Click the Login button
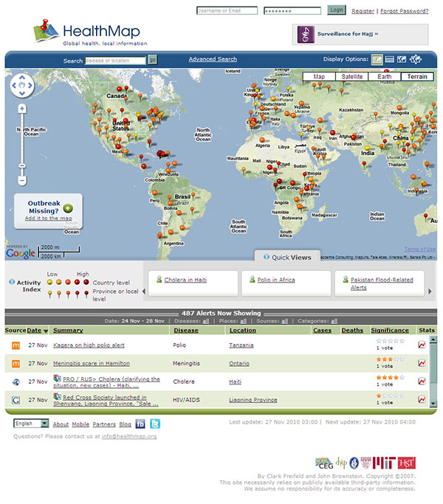The width and height of the screenshot is (443, 504). [x=337, y=10]
